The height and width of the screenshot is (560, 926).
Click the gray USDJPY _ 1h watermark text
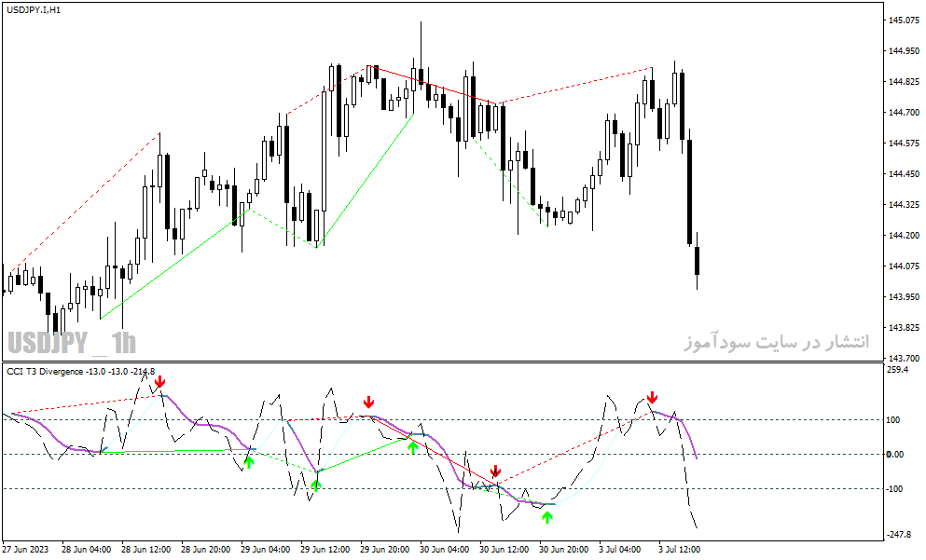click(x=72, y=343)
